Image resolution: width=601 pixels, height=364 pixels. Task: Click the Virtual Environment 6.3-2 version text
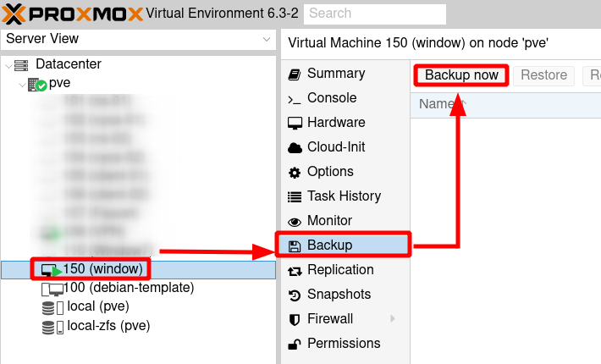(222, 14)
